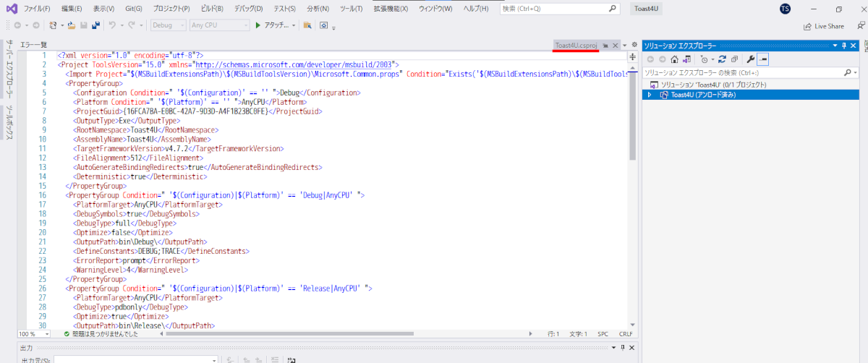This screenshot has height=363, width=868.
Task: Click the アタッチ start button
Action: pos(274,25)
